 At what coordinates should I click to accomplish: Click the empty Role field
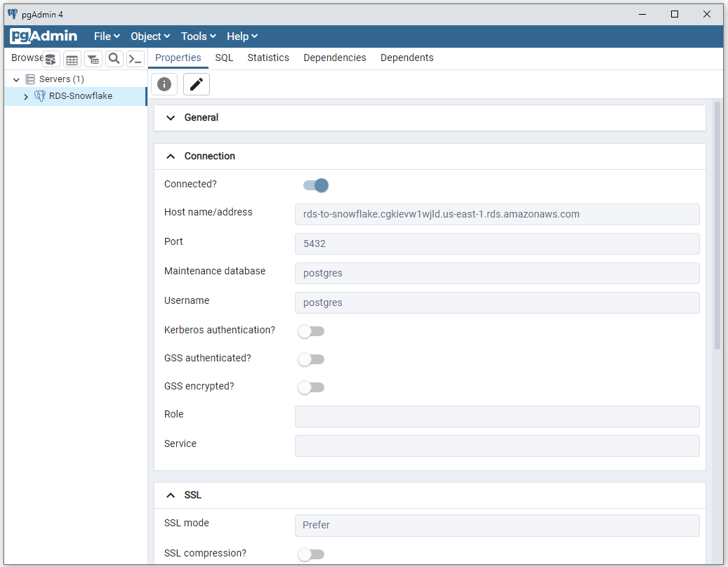[x=497, y=417]
